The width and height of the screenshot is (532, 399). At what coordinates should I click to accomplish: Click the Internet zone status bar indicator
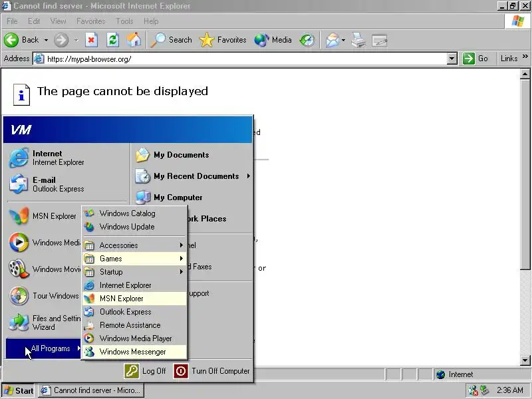(x=455, y=374)
